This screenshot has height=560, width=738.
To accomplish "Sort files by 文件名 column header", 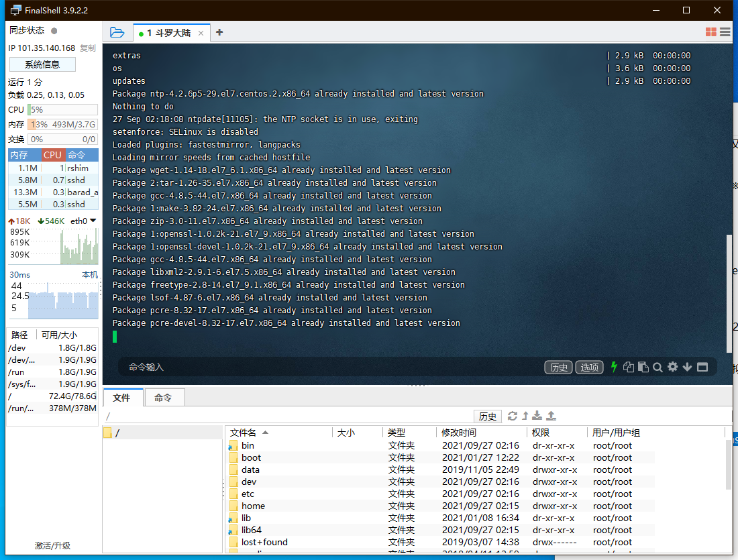I will point(248,433).
